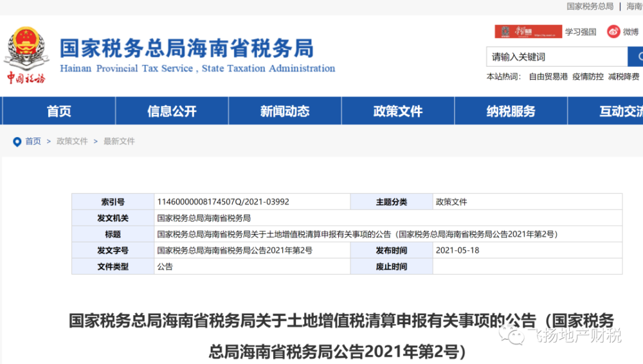Open the 政策文件 navigation menu
The image size is (643, 364).
click(398, 111)
